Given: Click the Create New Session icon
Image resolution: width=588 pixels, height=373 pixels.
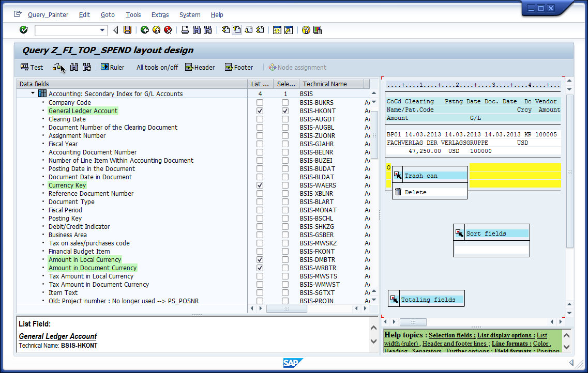Looking at the screenshot, I should (277, 30).
